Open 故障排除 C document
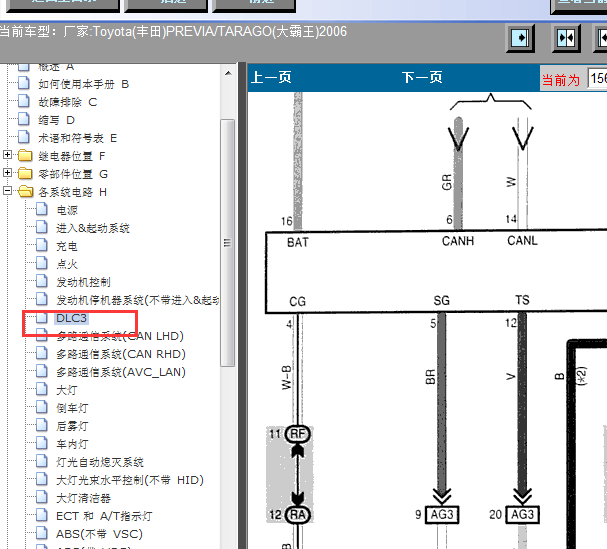Screen dimensions: 607x549 coord(67,102)
